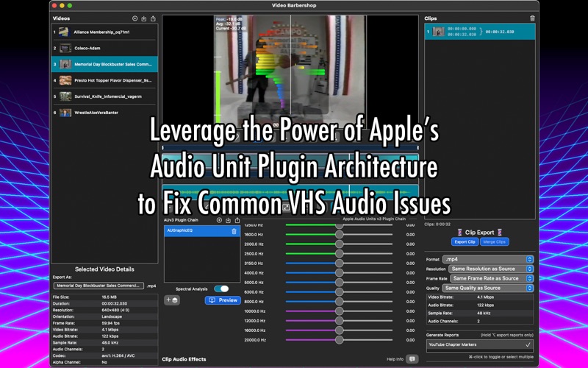Image resolution: width=588 pixels, height=368 pixels.
Task: Click the green audio level meter in preview
Action: pyautogui.click(x=218, y=96)
